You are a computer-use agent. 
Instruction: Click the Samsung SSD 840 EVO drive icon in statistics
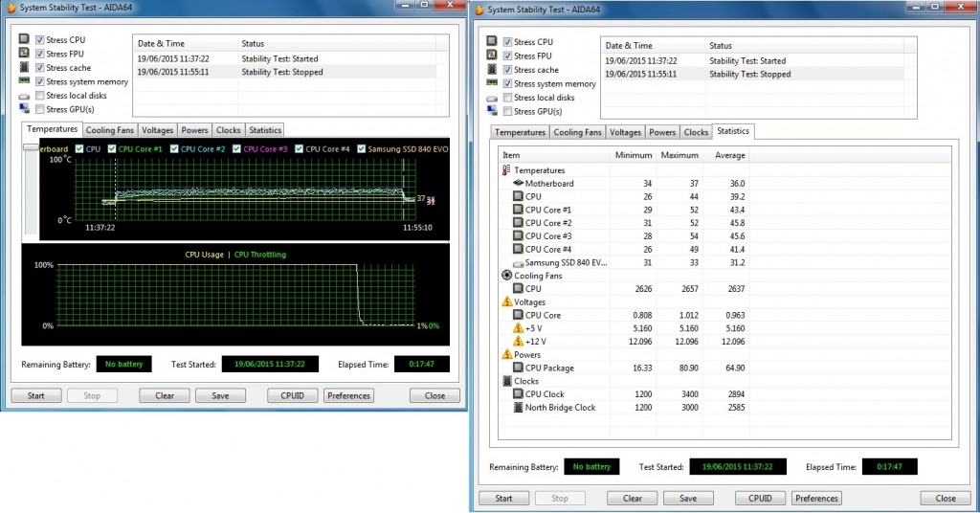[519, 262]
